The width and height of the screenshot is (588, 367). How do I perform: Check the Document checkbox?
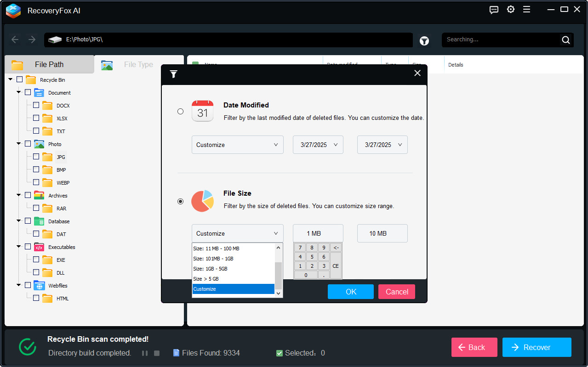click(28, 92)
